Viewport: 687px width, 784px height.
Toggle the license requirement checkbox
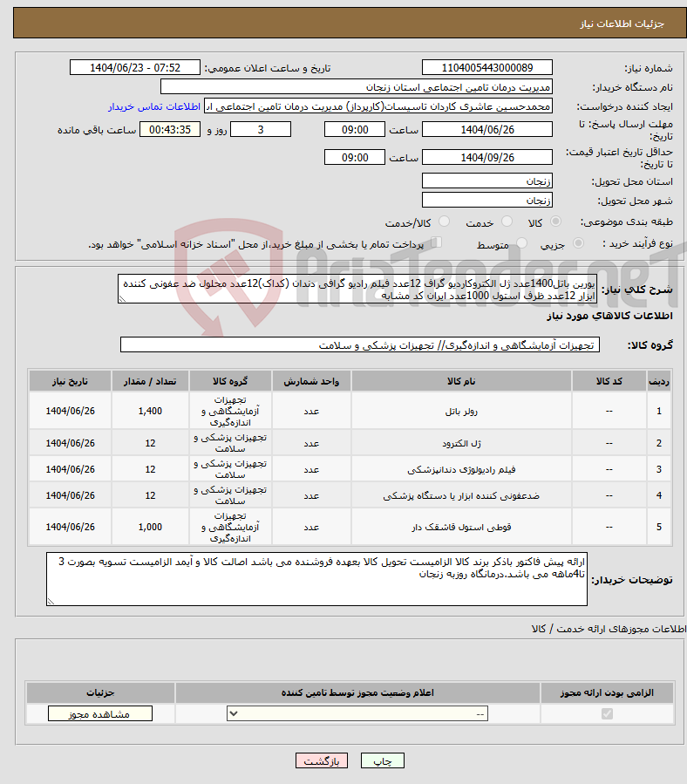pyautogui.click(x=607, y=714)
